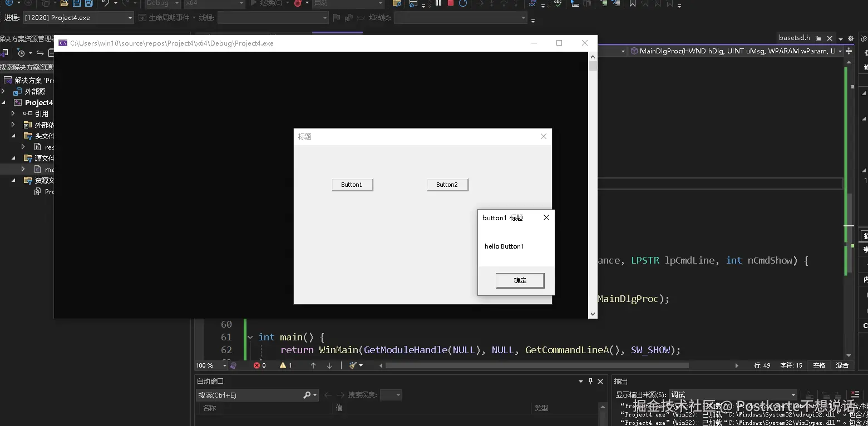868x426 pixels.
Task: Click the 混合 line-ending indicator
Action: (842, 365)
